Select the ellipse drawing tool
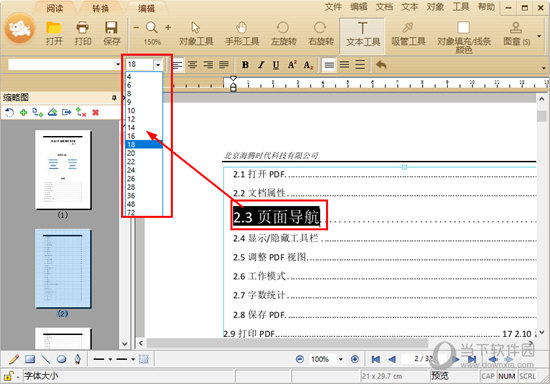 [x=61, y=359]
